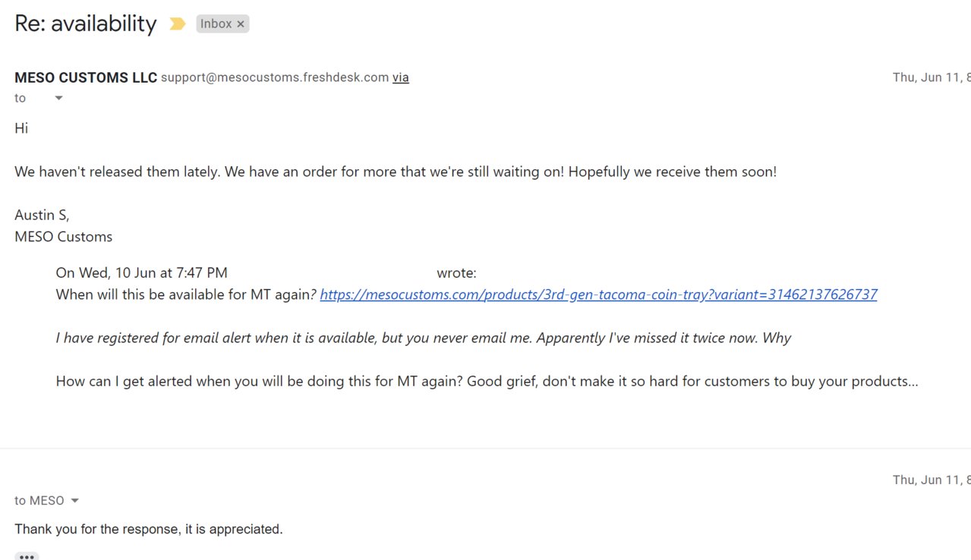Screen dimensions: 971x560
Task: Open the "via" link beside sender address
Action: point(400,77)
